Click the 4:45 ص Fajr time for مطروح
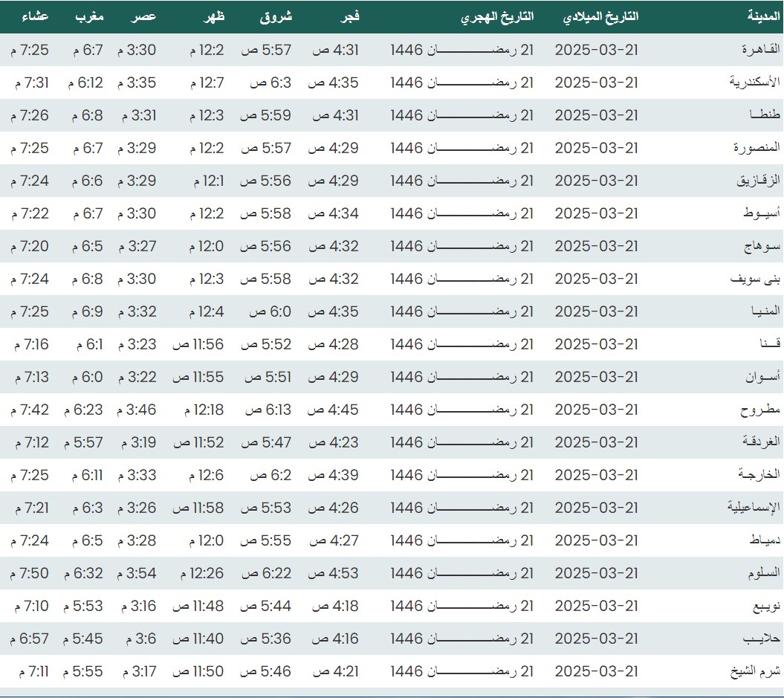The image size is (784, 698). (x=333, y=410)
